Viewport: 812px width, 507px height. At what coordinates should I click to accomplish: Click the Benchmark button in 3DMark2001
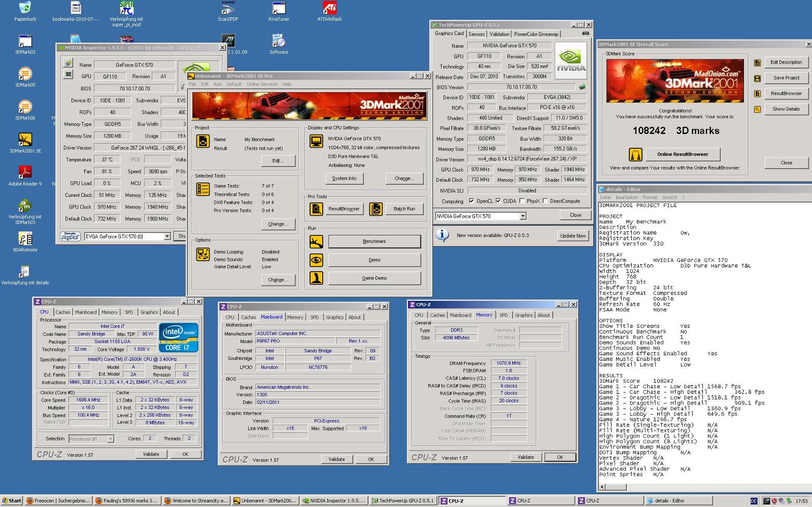pyautogui.click(x=375, y=242)
